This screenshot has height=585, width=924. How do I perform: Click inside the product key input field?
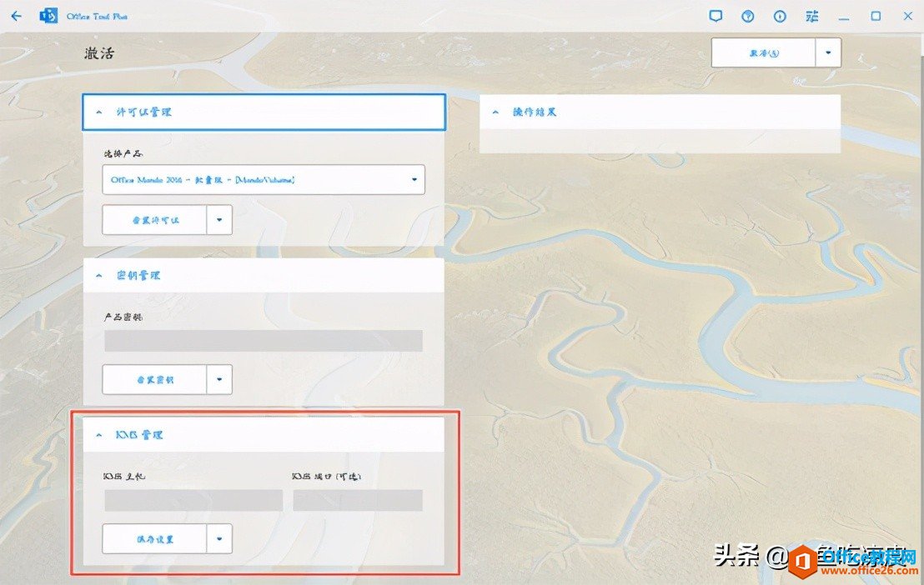263,341
